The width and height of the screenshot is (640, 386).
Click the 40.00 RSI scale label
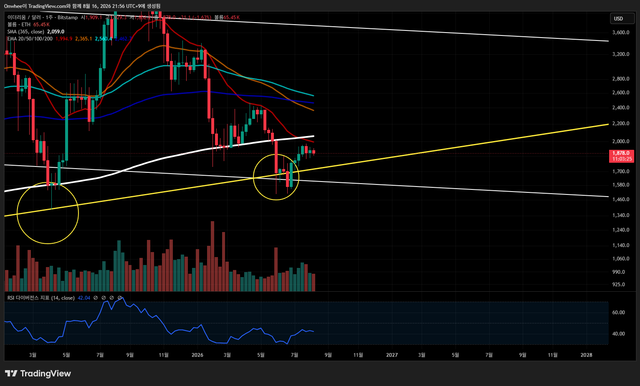click(618, 334)
